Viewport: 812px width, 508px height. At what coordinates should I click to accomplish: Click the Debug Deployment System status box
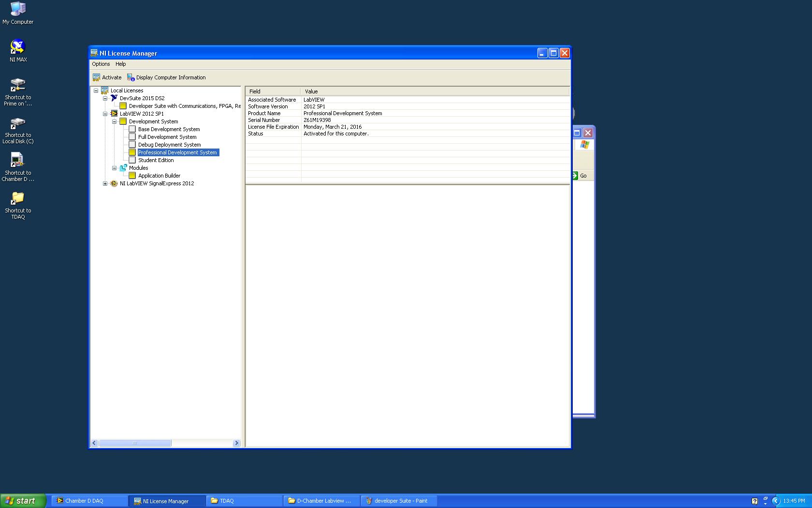[x=132, y=145]
